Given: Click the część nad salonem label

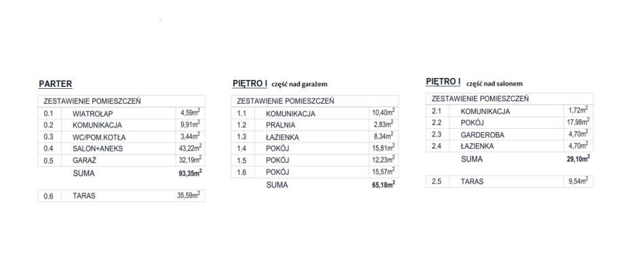Looking at the screenshot, I should [494, 83].
